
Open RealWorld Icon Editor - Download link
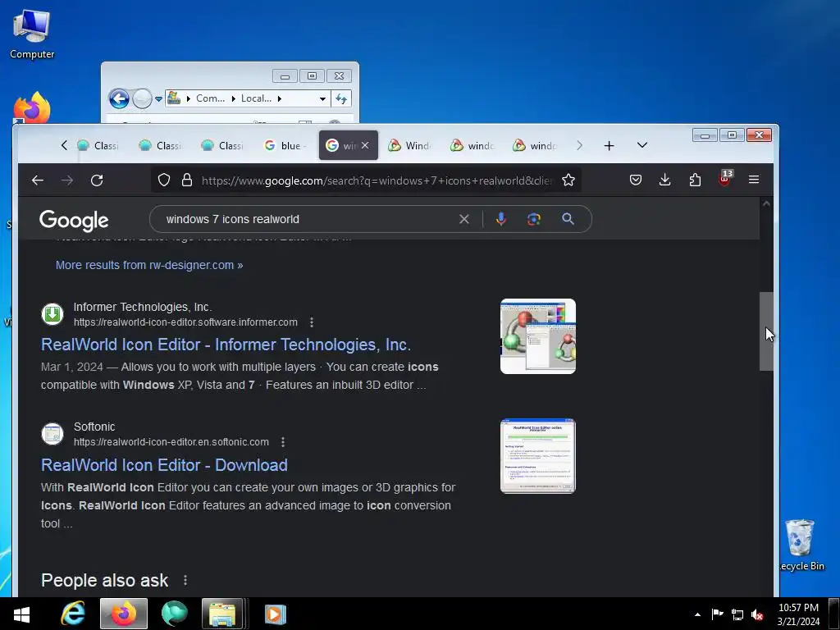coord(164,465)
